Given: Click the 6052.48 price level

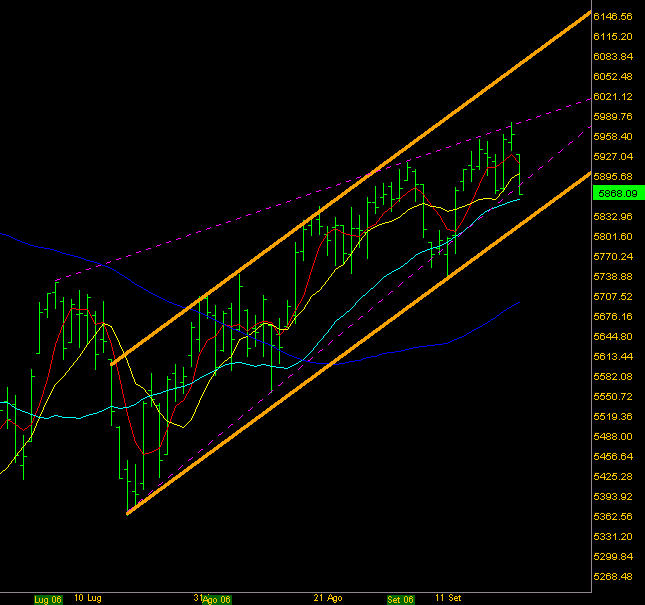Looking at the screenshot, I should (x=613, y=76).
